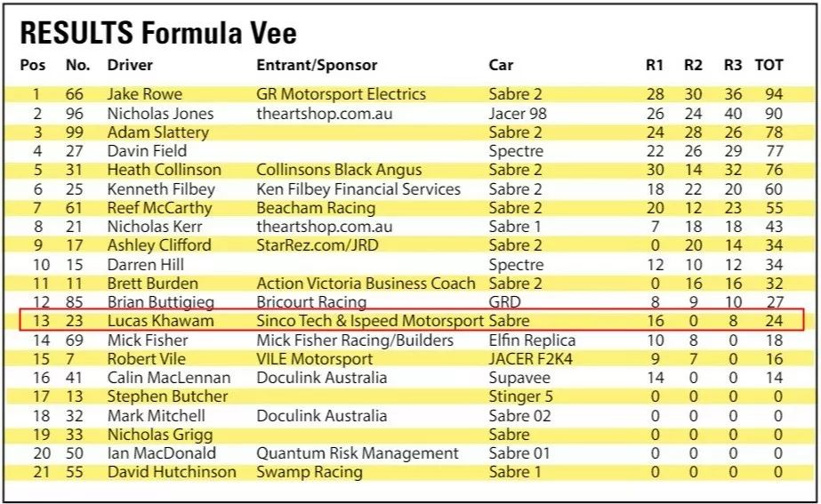Click Quantum Risk Management sponsor
Viewport: 821px width, 504px height.
coord(358,453)
